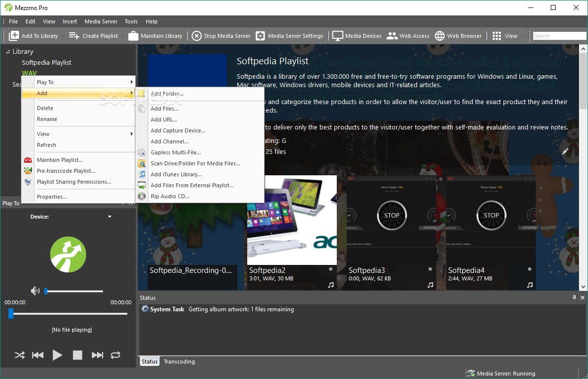This screenshot has height=379, width=588.
Task: Open the Insert menu
Action: [x=70, y=21]
